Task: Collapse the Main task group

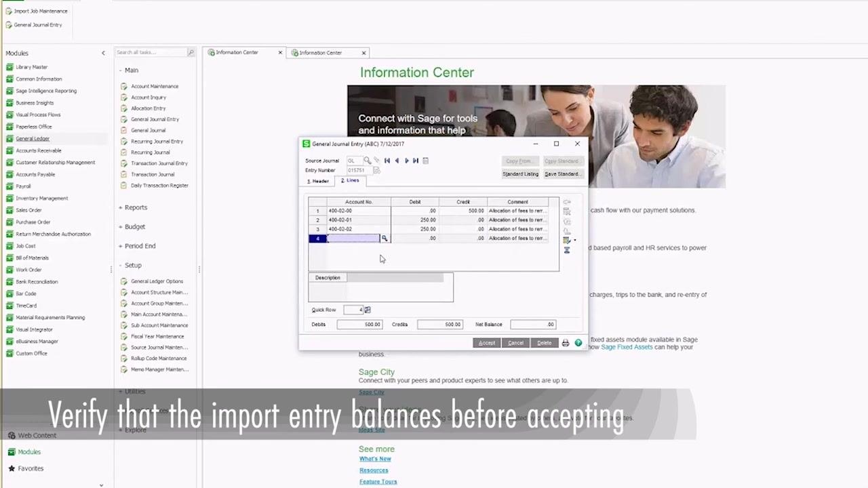Action: coord(120,70)
